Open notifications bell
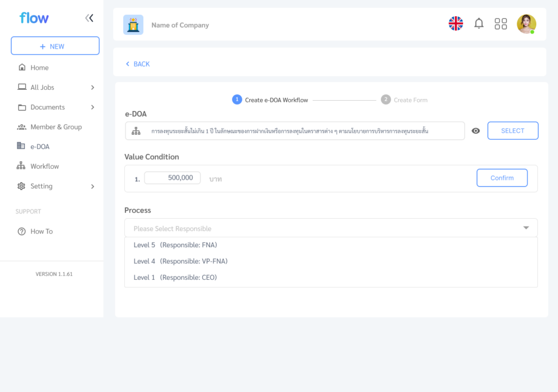Viewport: 558px width, 392px height. click(479, 23)
